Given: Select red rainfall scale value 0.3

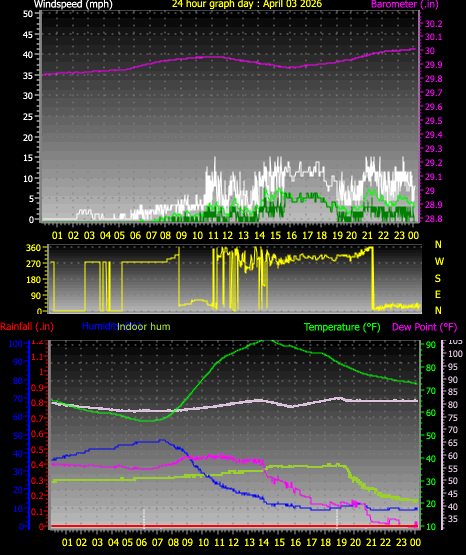Looking at the screenshot, I should coord(38,480).
